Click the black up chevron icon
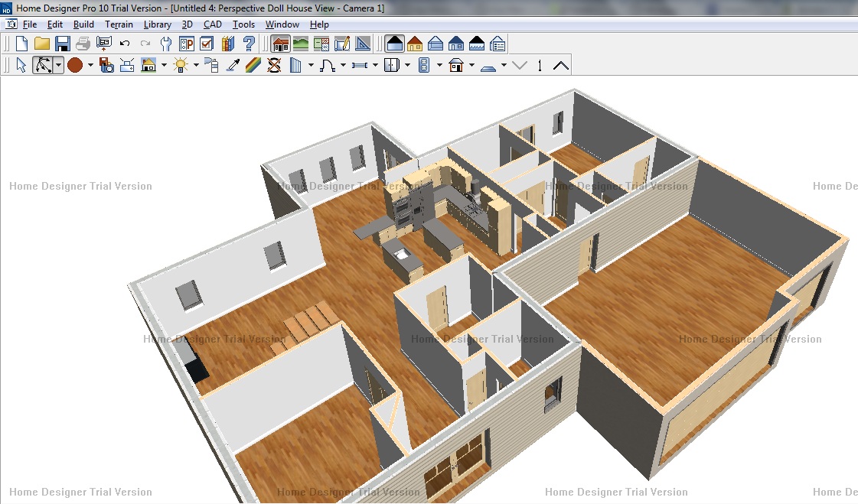Screen dimensions: 858x504 [561, 66]
